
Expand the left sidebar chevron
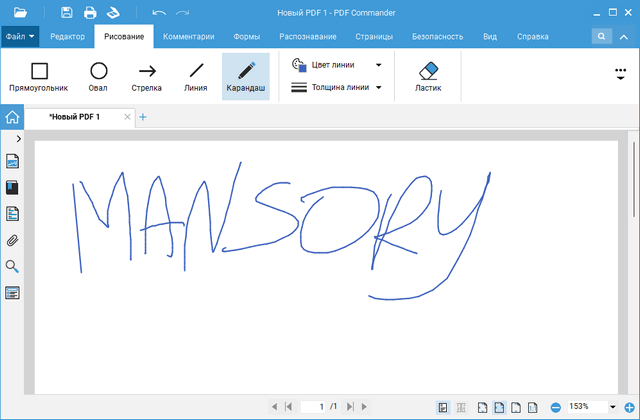click(x=20, y=138)
